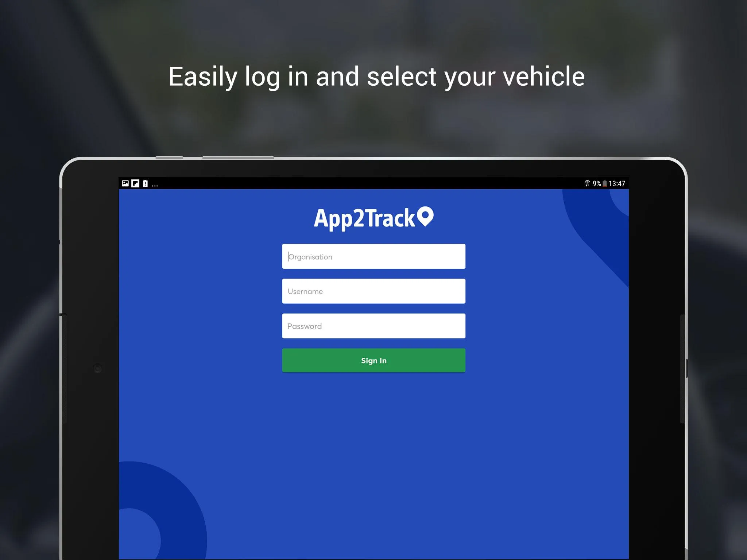Click the first status bar app icon
The width and height of the screenshot is (747, 560).
point(126,182)
